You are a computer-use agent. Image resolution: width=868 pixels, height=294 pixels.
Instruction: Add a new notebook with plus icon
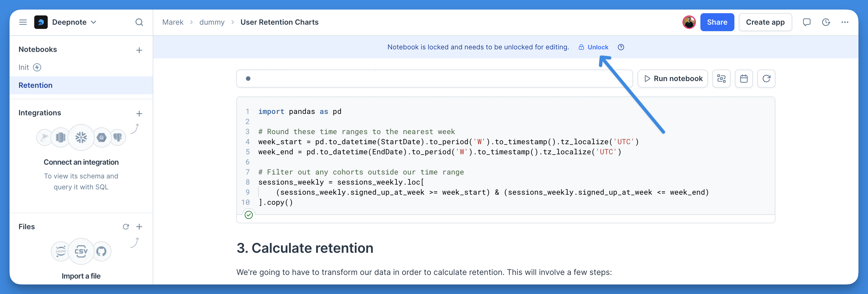(139, 50)
